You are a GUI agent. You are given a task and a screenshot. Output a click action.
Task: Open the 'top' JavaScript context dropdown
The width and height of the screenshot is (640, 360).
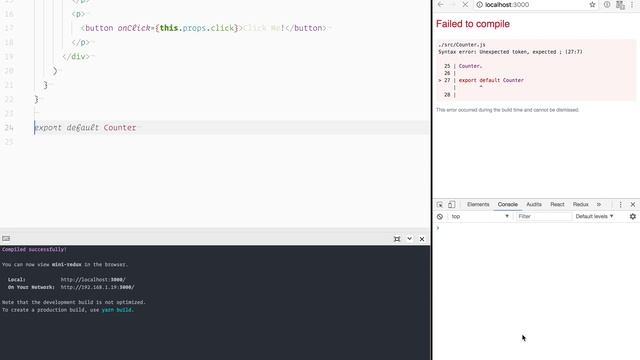coord(480,216)
